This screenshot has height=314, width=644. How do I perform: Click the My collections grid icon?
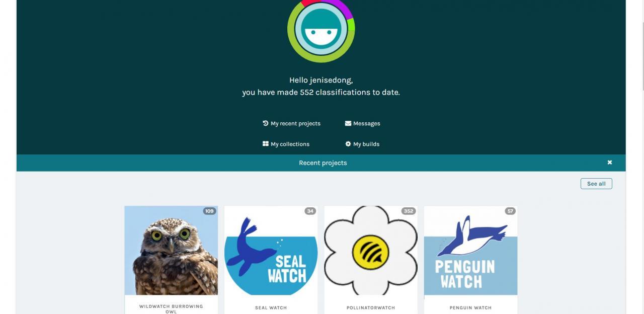[266, 144]
